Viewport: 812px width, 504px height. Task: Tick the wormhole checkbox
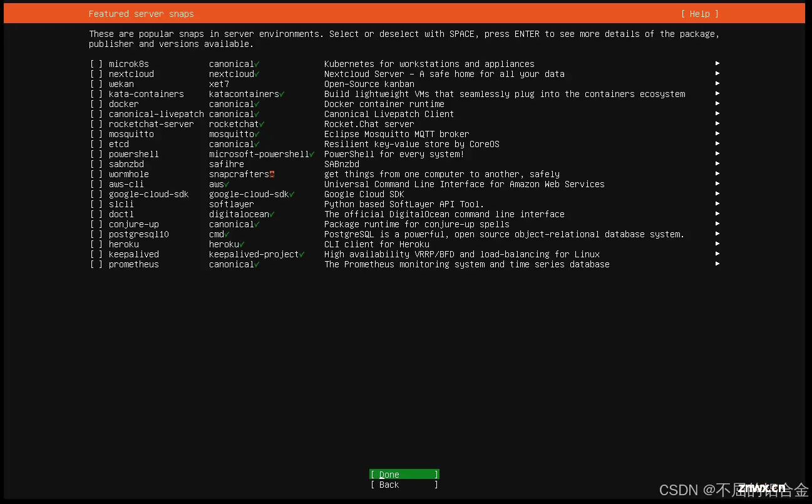(x=96, y=174)
